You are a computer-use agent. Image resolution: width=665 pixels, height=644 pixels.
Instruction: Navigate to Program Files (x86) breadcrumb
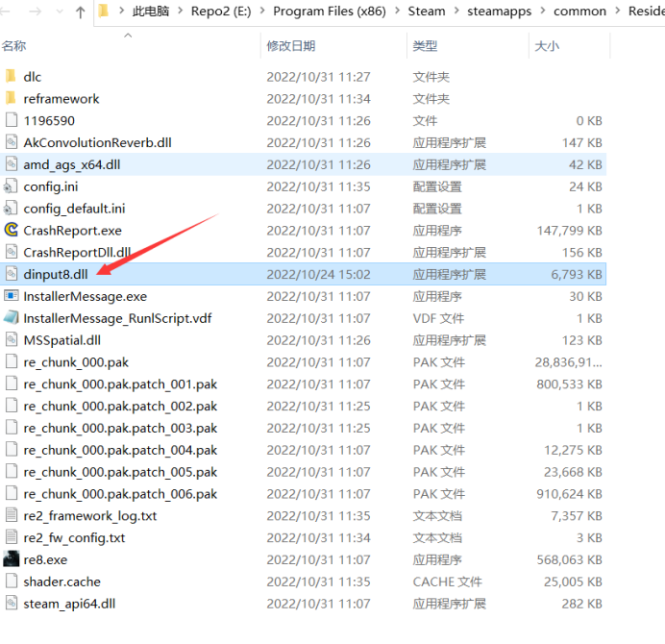click(x=330, y=11)
